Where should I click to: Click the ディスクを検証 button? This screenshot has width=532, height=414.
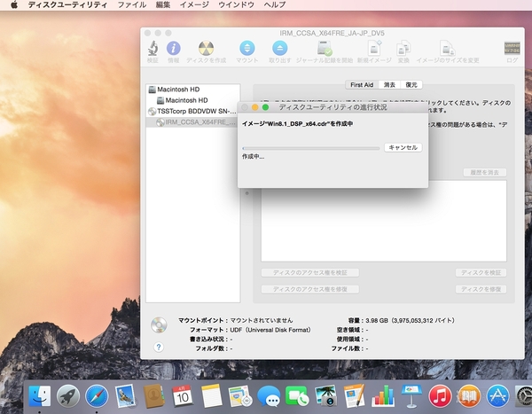[481, 272]
